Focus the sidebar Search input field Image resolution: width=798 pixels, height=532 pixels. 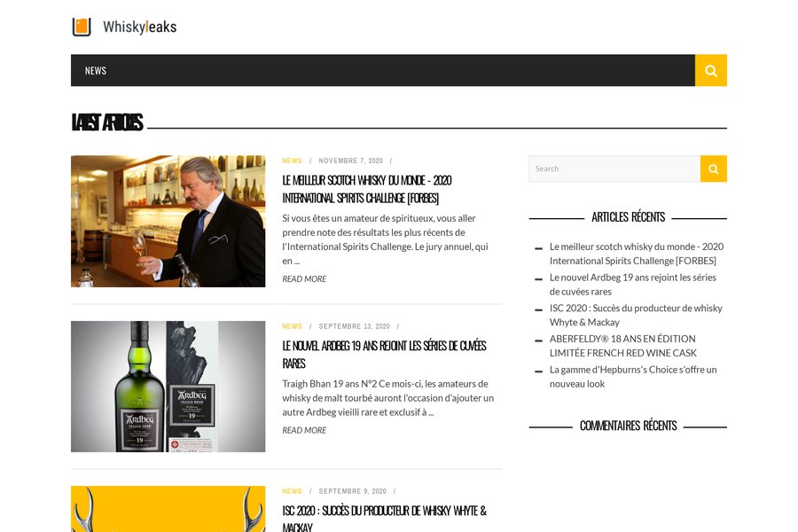pos(614,168)
